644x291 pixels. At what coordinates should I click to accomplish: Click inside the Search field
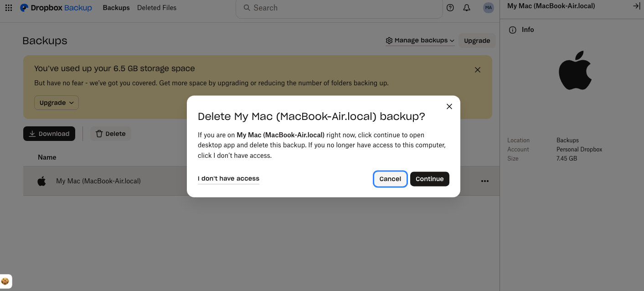point(339,8)
